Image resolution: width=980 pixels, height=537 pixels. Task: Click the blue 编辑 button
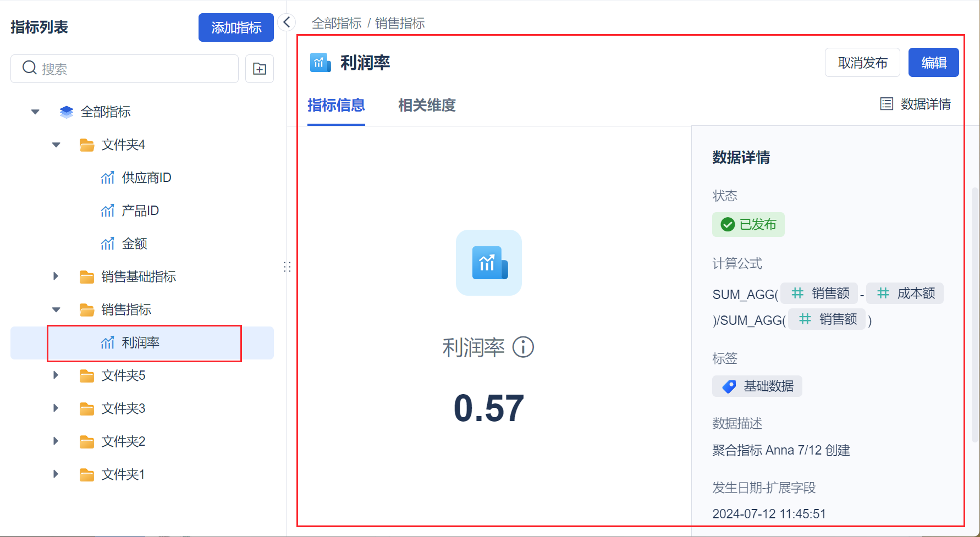coord(934,63)
